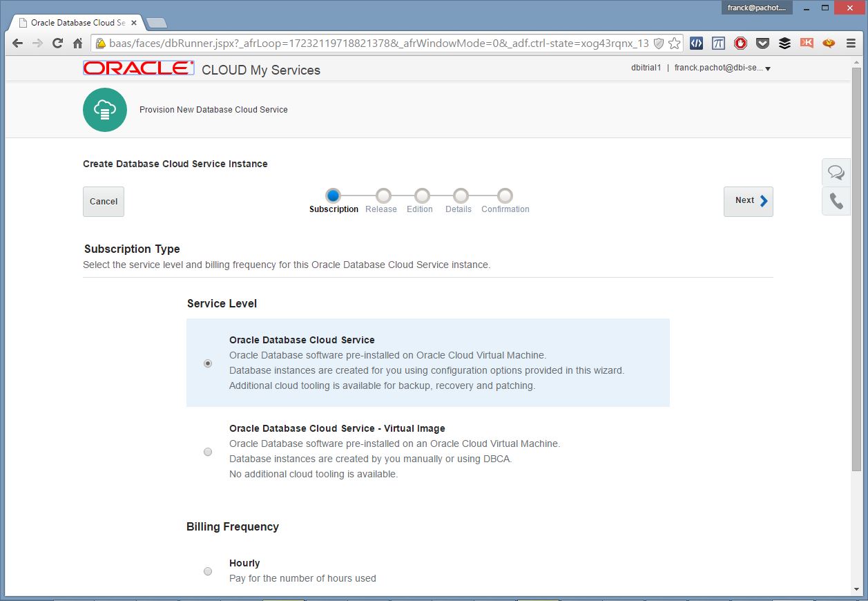Click 'Pay for the number of hours used' text
Image resolution: width=868 pixels, height=601 pixels.
(302, 578)
